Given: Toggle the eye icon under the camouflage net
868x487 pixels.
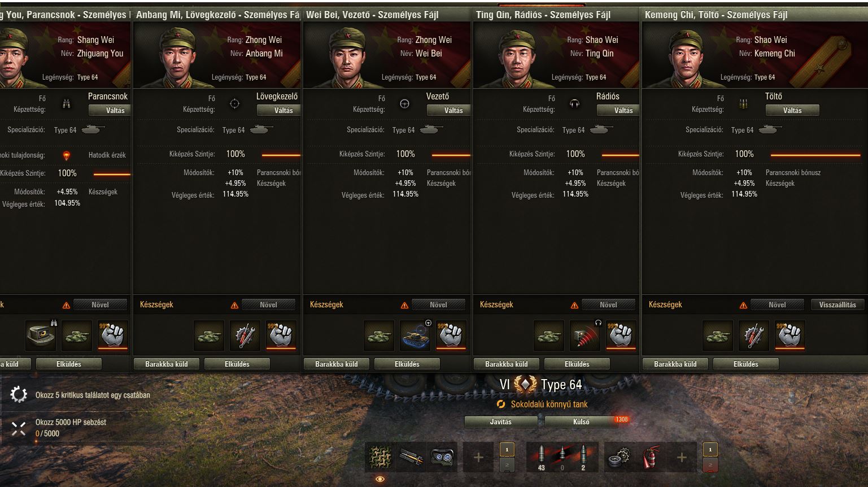Looking at the screenshot, I should [380, 479].
